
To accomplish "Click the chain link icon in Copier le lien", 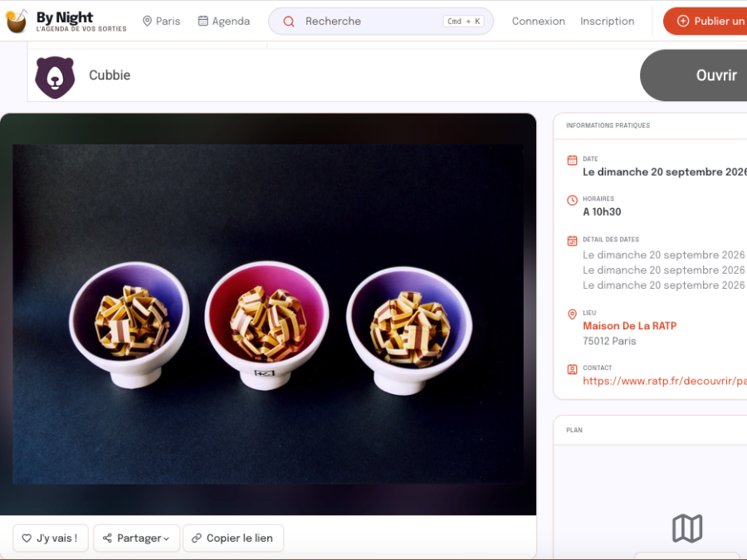I will (196, 538).
